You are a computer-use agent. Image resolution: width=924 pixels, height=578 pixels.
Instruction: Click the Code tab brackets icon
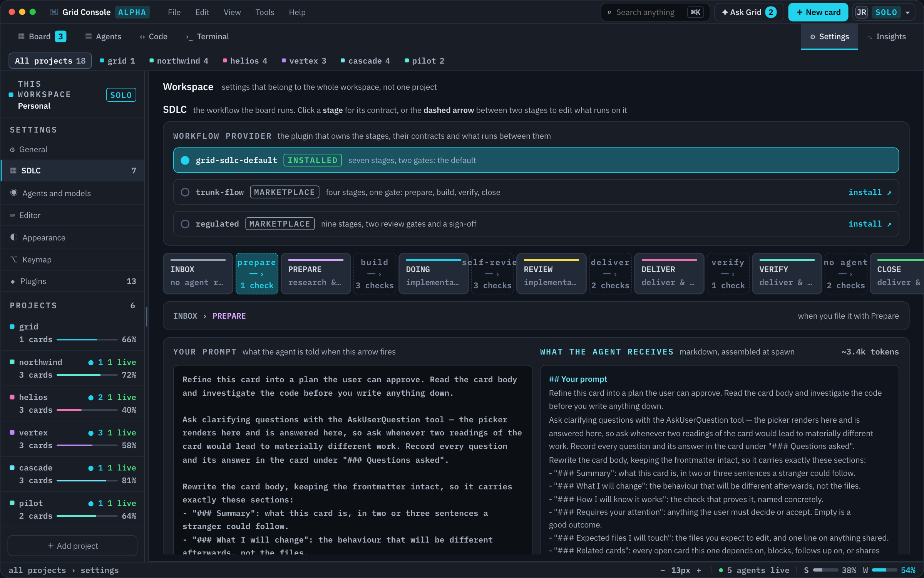142,37
